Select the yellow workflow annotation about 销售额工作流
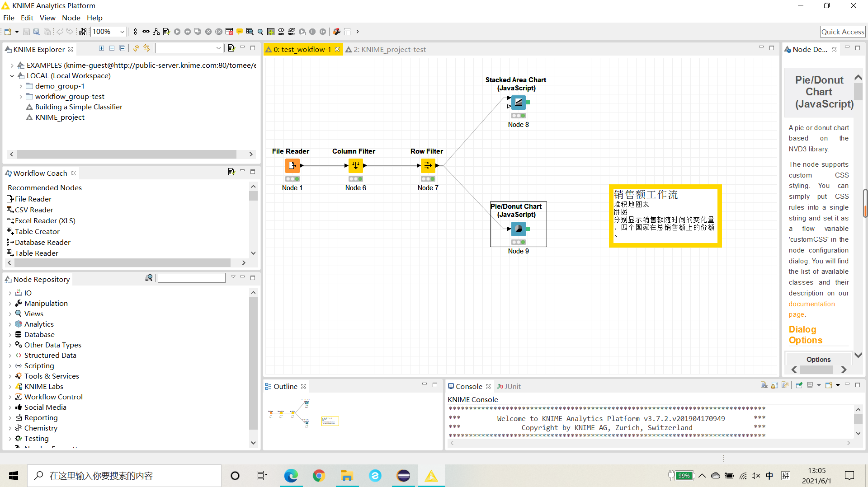The height and width of the screenshot is (487, 868). pos(665,215)
